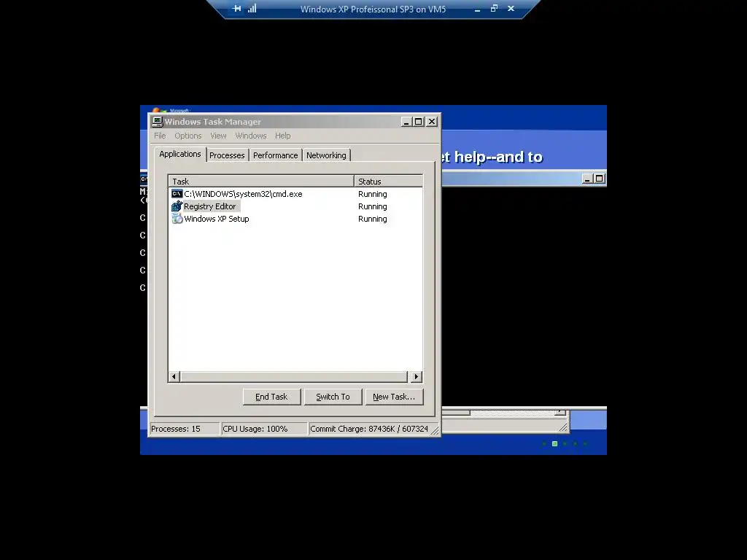The image size is (747, 560).
Task: Switch to the Performance tab
Action: 275,155
